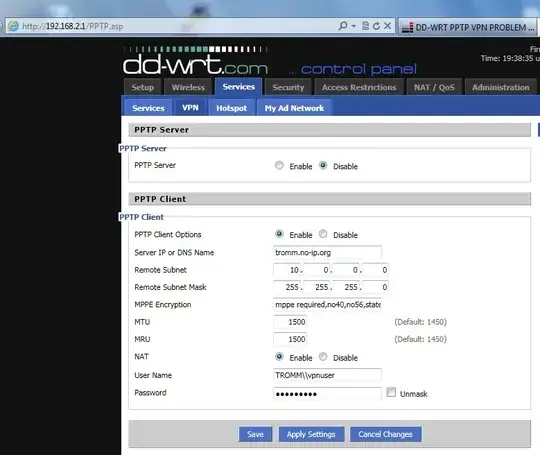Tick the Unmask password checkbox

pos(391,392)
